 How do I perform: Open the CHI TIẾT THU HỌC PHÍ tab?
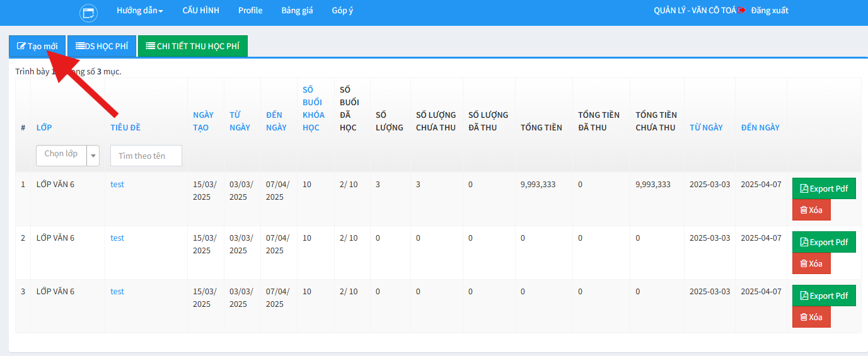click(192, 46)
